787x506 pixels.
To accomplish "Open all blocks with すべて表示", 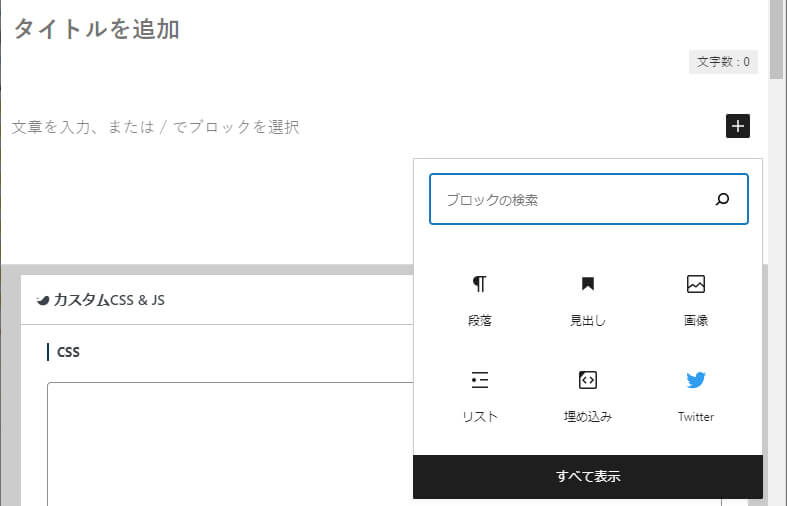I will click(x=588, y=476).
